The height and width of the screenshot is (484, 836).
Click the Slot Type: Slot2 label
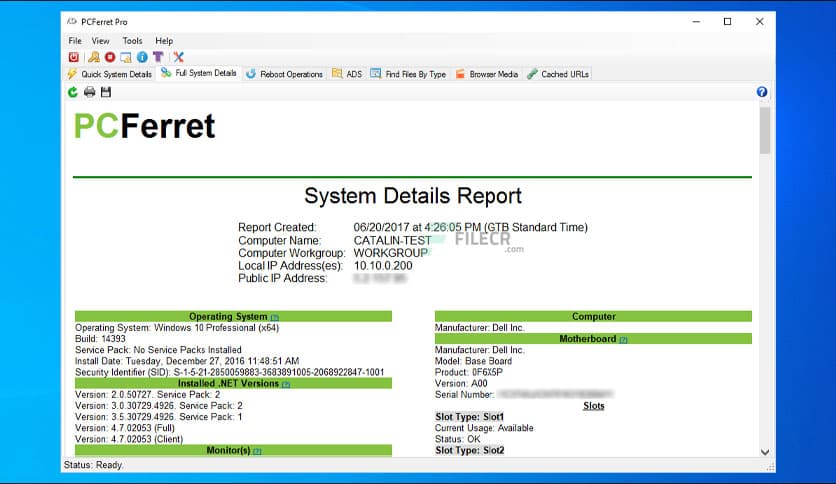tap(470, 450)
